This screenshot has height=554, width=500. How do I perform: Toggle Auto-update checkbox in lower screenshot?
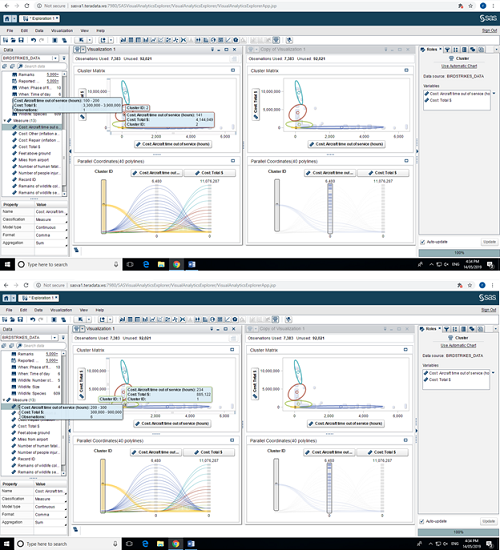[422, 521]
